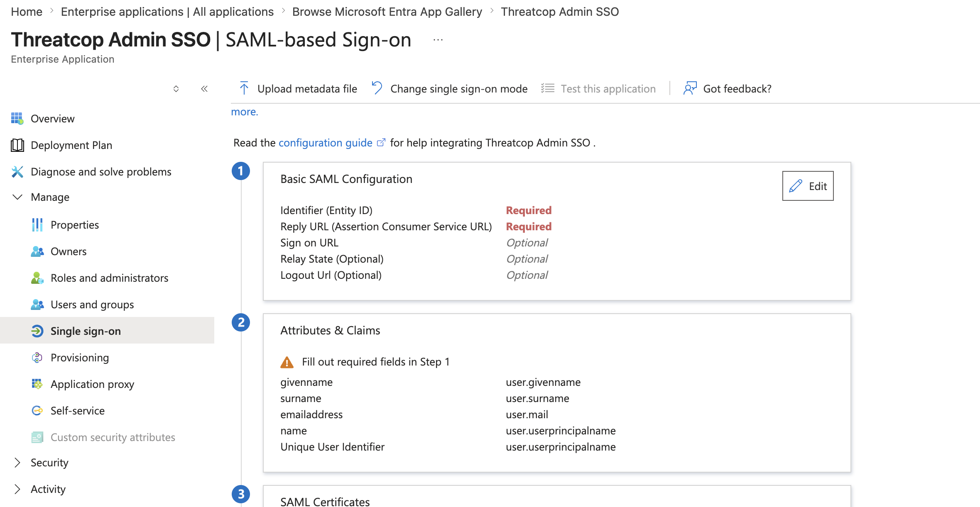Open Enterprise applications | All applications breadcrumb
Viewport: 980px width, 507px height.
(167, 12)
